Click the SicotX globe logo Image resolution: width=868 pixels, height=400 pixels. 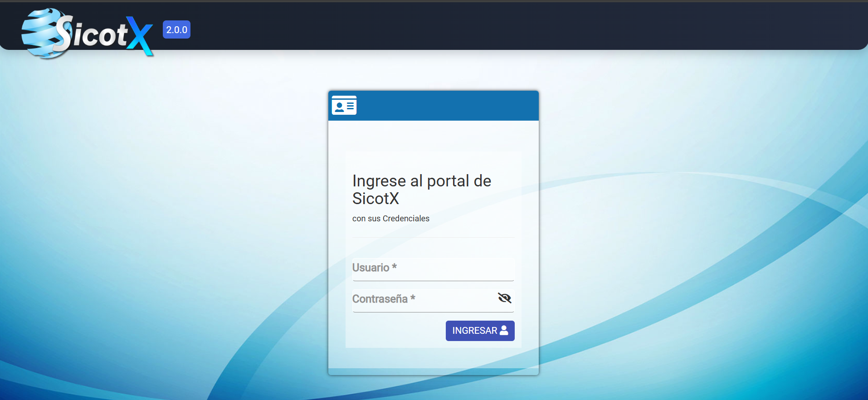pos(87,33)
